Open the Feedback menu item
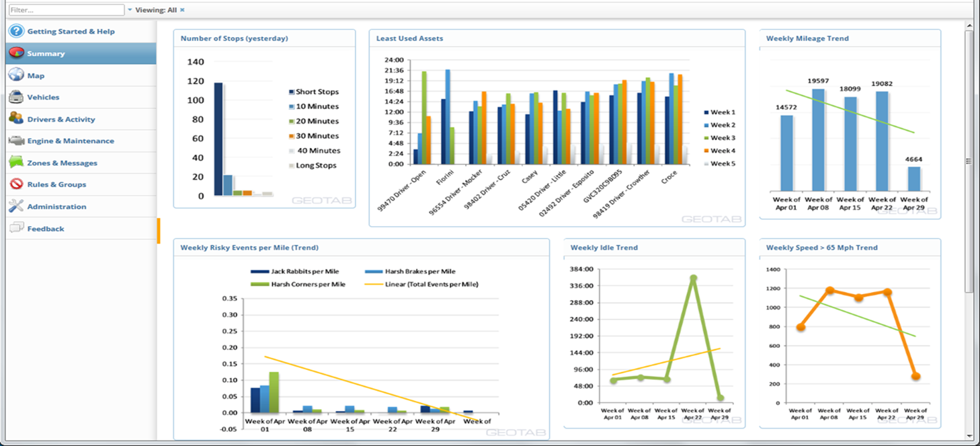 point(46,229)
